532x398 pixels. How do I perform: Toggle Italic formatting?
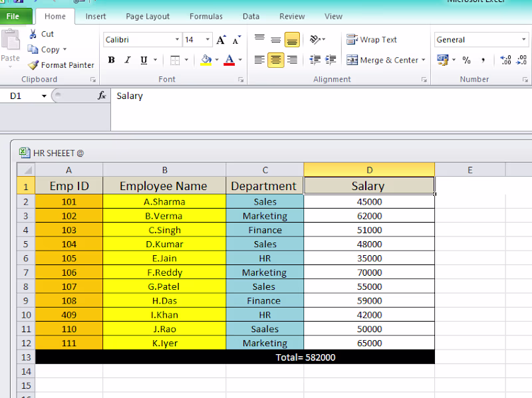coord(128,60)
